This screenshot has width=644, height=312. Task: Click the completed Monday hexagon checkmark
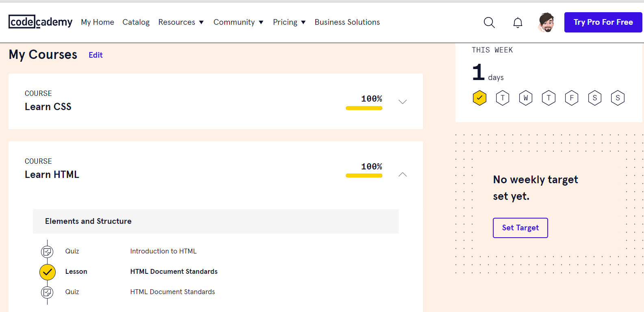pos(479,98)
